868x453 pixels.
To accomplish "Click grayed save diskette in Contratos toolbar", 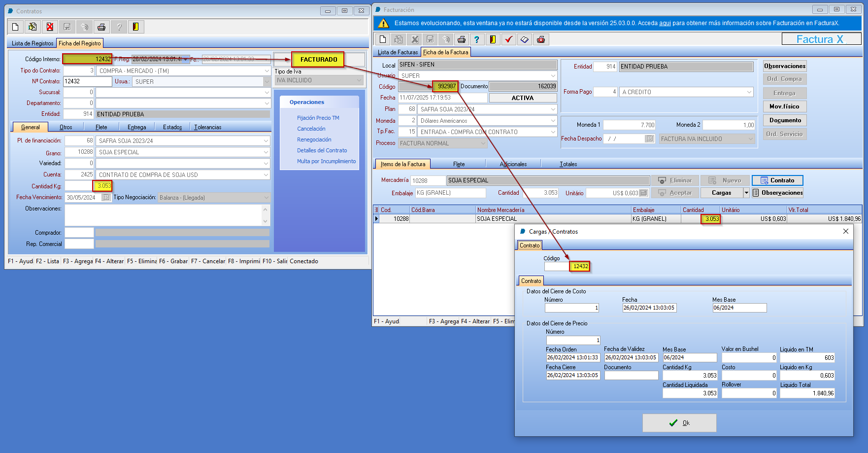I will [67, 27].
